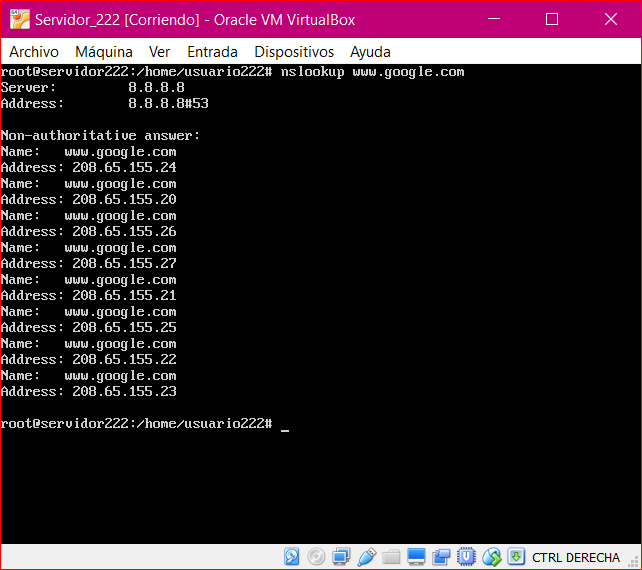Minimize the VirtualBox window
Image resolution: width=642 pixels, height=570 pixels.
[x=494, y=19]
